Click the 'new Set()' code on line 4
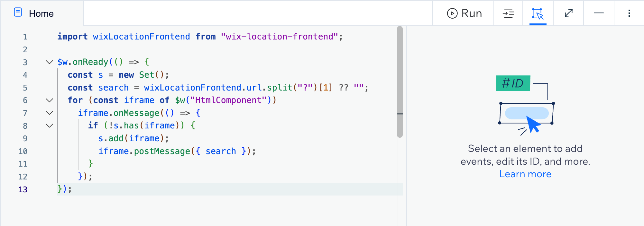 pyautogui.click(x=142, y=75)
